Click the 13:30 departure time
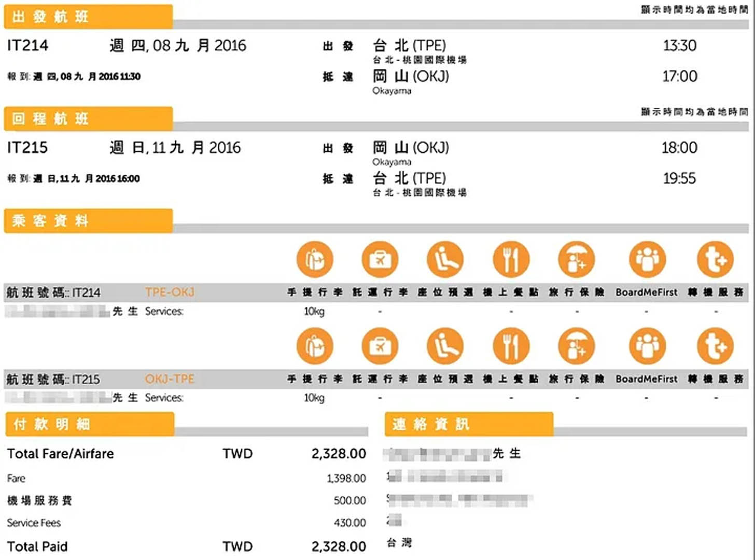 (x=679, y=46)
